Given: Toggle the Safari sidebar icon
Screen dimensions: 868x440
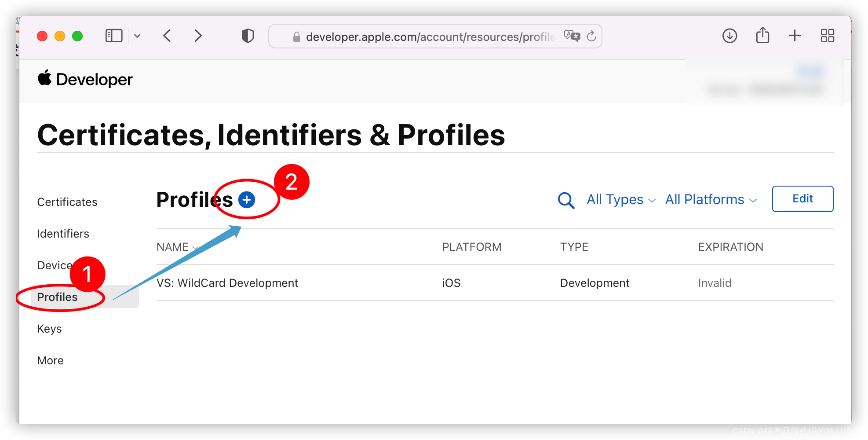Looking at the screenshot, I should 114,36.
